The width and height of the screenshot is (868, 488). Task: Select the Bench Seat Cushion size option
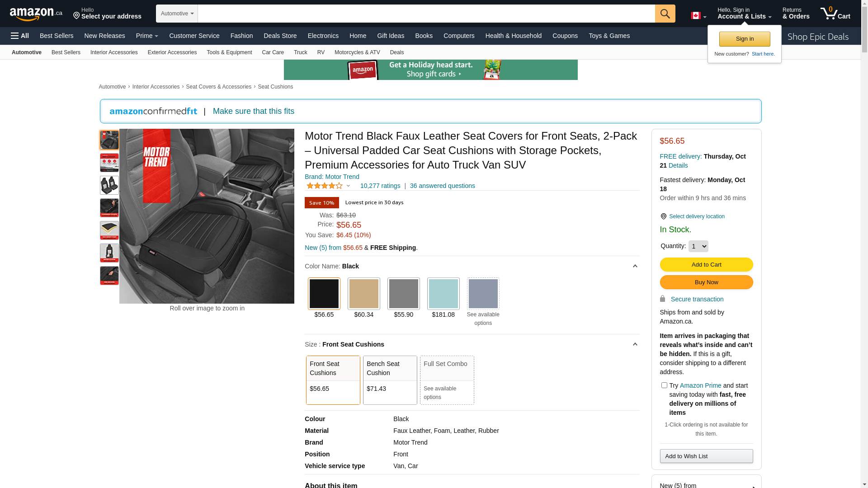click(x=390, y=380)
